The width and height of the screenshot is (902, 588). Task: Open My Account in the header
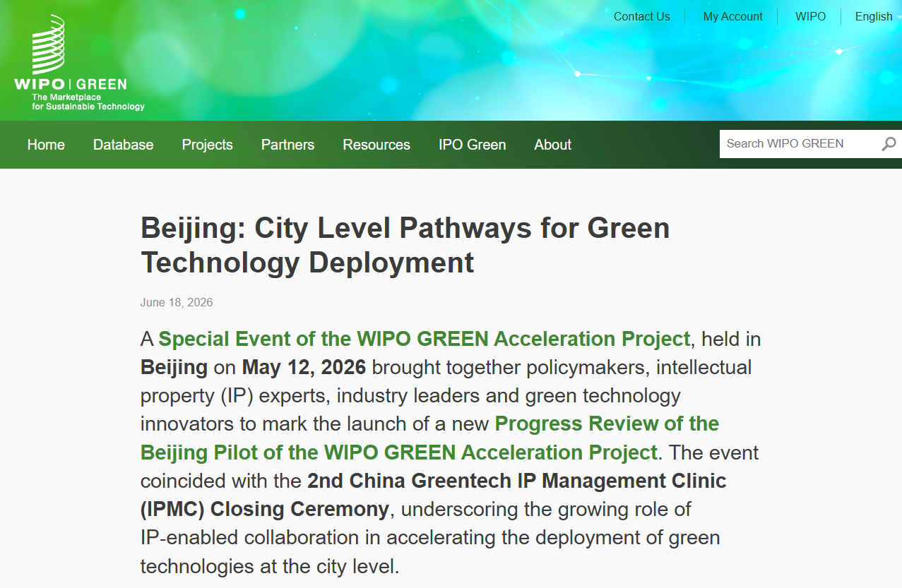[x=732, y=16]
